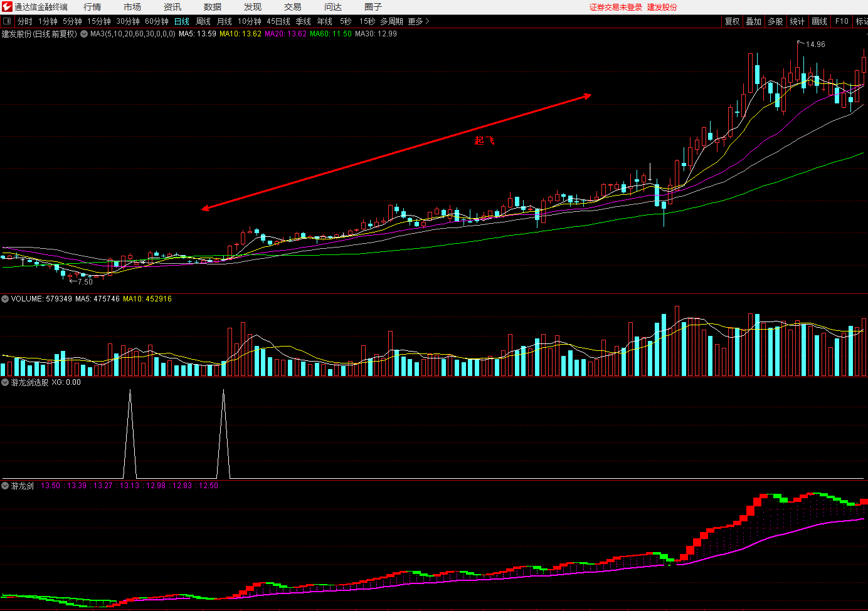The image size is (868, 611).
Task: Click the 14.96 high price marker
Action: (x=815, y=44)
